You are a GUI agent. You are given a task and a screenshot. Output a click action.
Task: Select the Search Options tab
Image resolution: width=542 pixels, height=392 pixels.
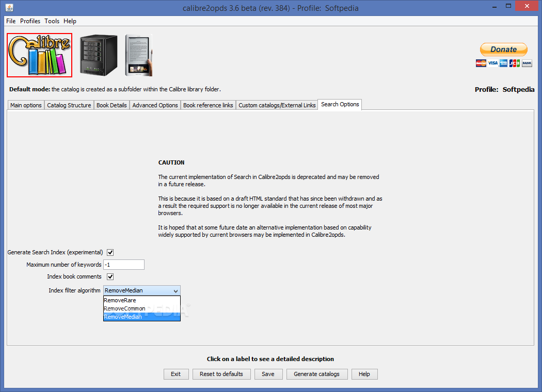[x=340, y=104]
